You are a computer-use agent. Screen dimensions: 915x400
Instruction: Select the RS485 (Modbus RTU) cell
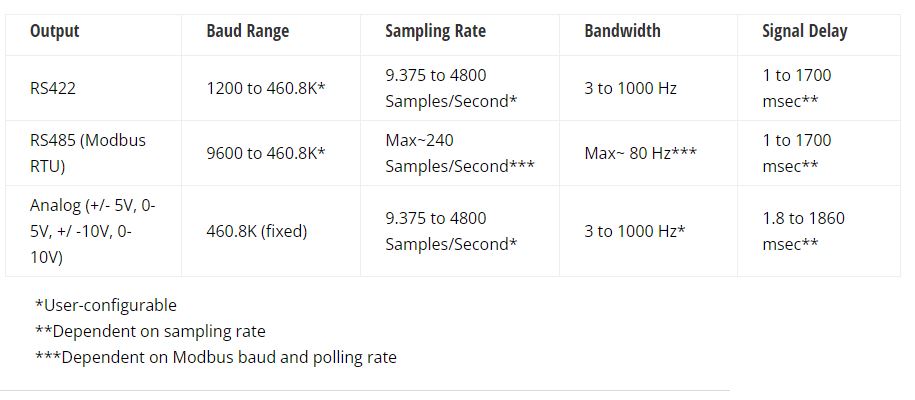(88, 153)
